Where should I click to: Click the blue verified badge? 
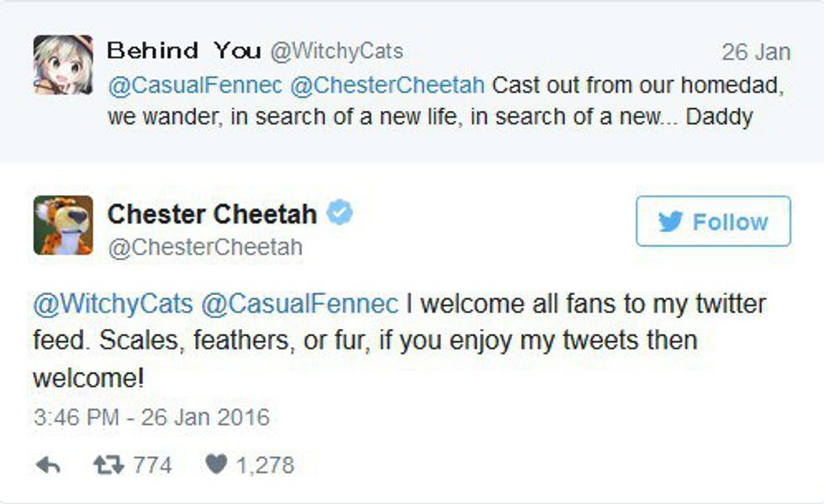click(340, 213)
